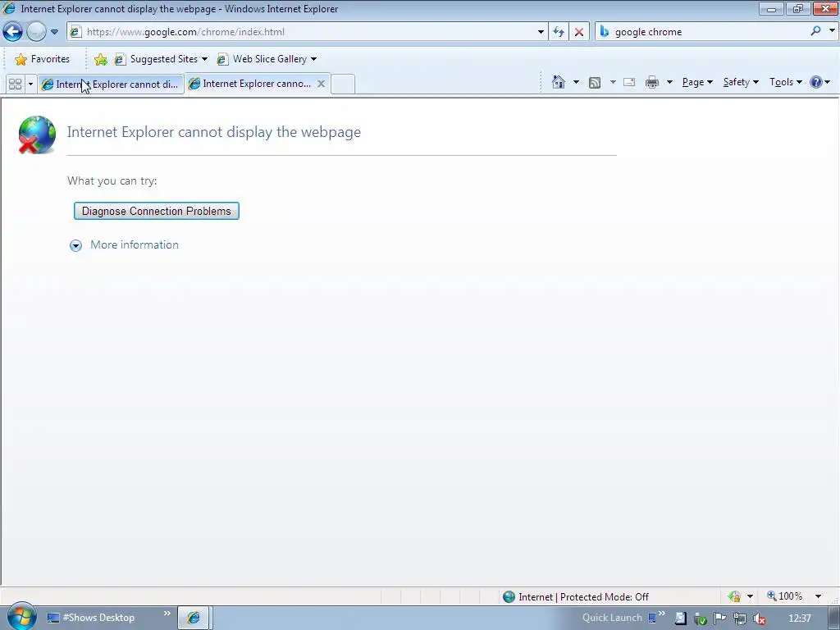
Task: Expand the Quick Launch chevron
Action: [662, 614]
